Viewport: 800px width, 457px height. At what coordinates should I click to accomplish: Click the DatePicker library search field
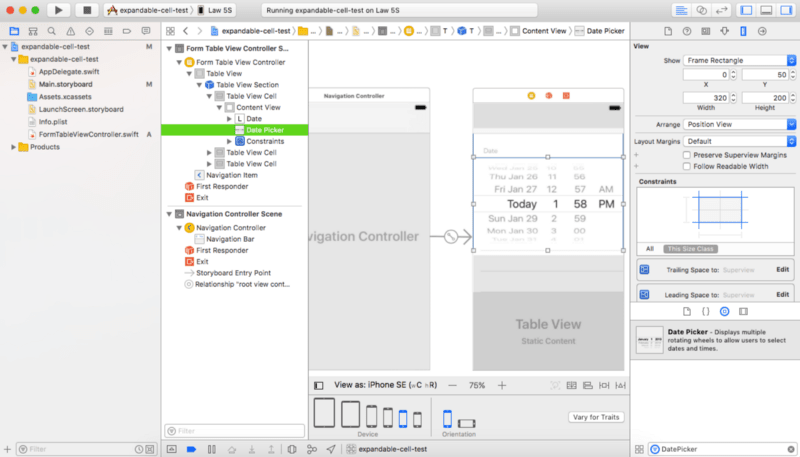coord(722,449)
